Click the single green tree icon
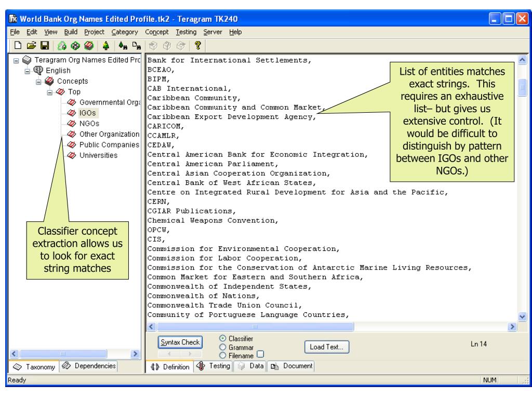Image resolution: width=532 pixels, height=399 pixels. (106, 46)
